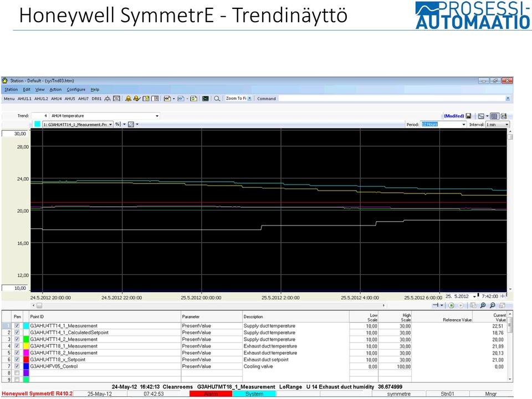Screen dimensions: 532x399
Task: Click the Menu toolbar button
Action: (x=9, y=99)
